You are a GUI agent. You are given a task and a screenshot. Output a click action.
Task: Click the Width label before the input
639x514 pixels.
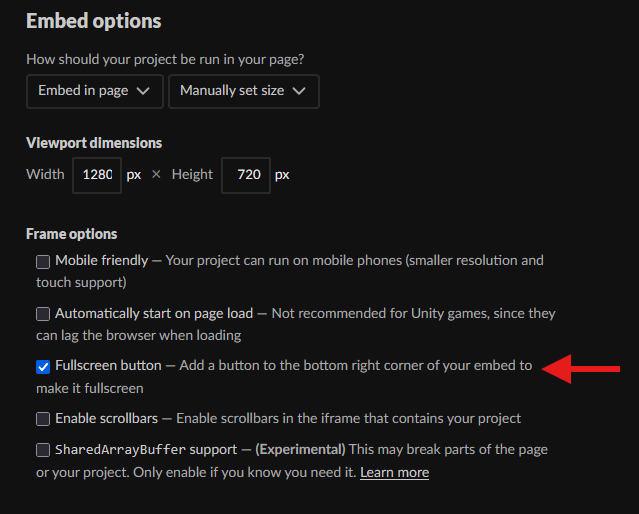(45, 174)
